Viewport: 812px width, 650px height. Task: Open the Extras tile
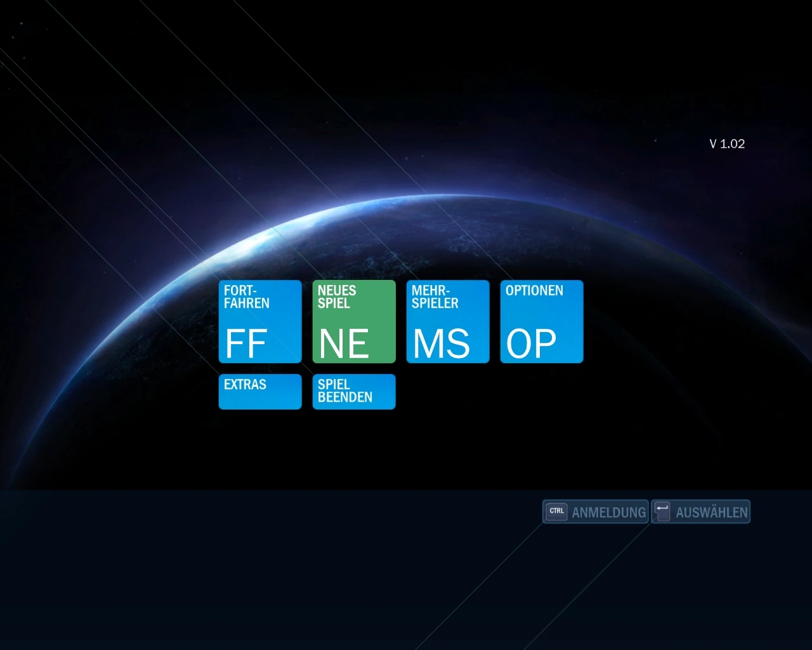[x=260, y=392]
